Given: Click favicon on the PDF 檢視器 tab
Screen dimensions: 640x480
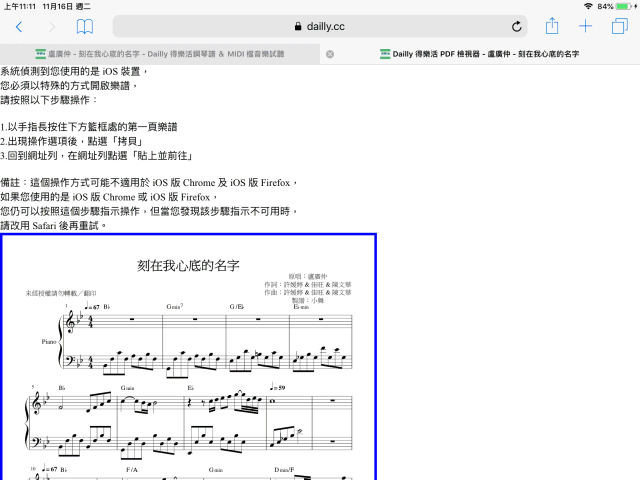Looking at the screenshot, I should tap(385, 54).
